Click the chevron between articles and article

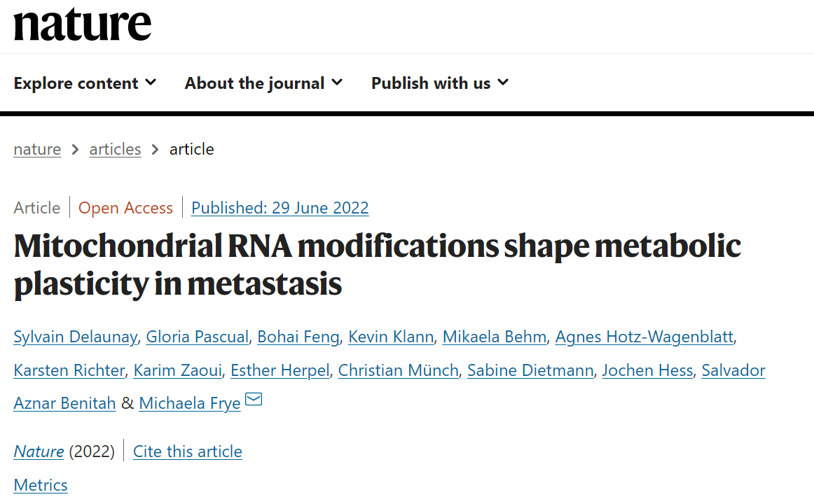click(x=155, y=149)
